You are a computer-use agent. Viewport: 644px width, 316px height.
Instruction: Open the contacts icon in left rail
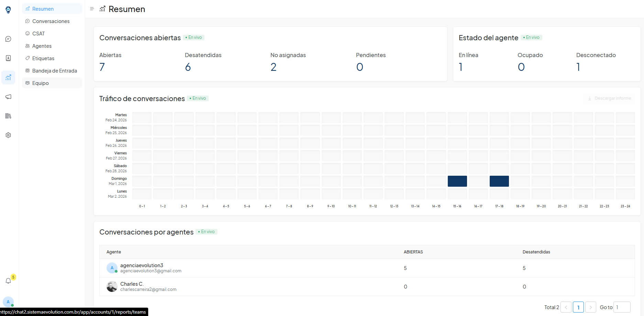pyautogui.click(x=8, y=58)
